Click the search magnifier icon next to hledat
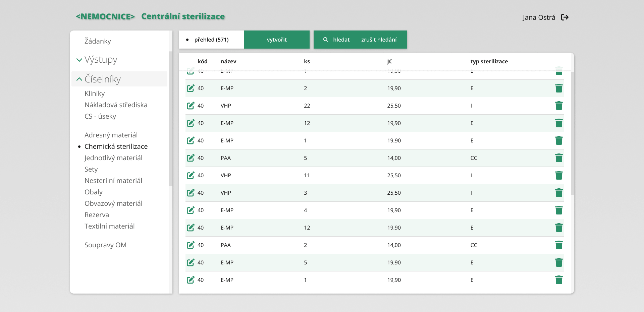Image resolution: width=644 pixels, height=312 pixels. [x=325, y=40]
